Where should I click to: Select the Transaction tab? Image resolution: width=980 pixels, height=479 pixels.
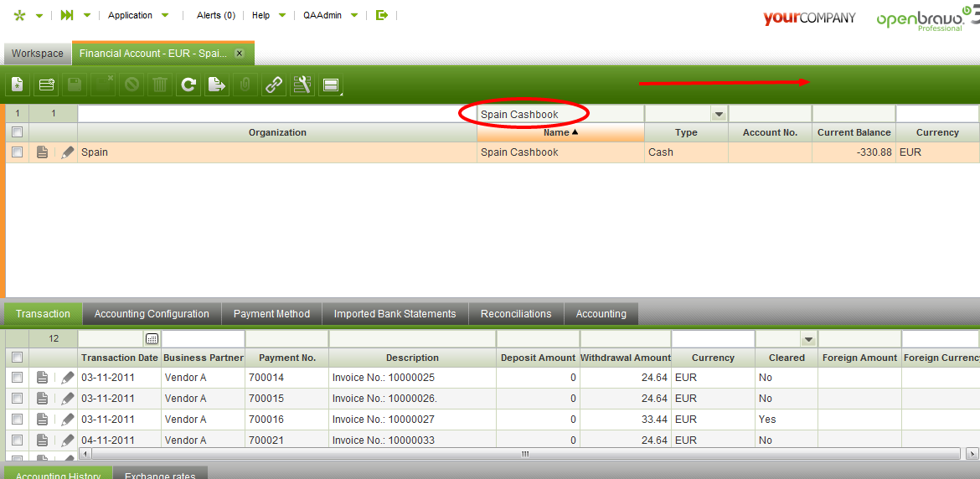43,314
